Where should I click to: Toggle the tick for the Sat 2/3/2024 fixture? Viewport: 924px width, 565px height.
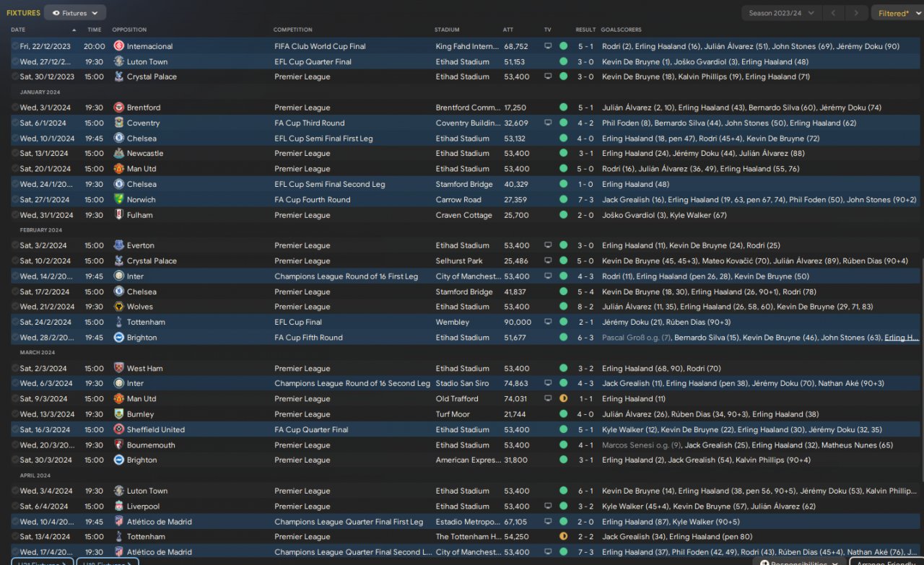coord(15,369)
